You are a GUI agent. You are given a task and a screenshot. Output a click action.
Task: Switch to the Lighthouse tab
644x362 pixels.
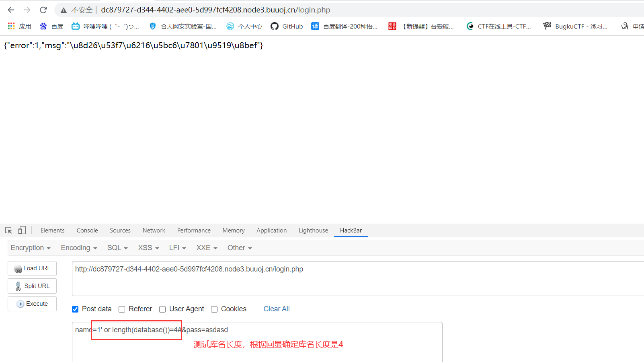[313, 230]
